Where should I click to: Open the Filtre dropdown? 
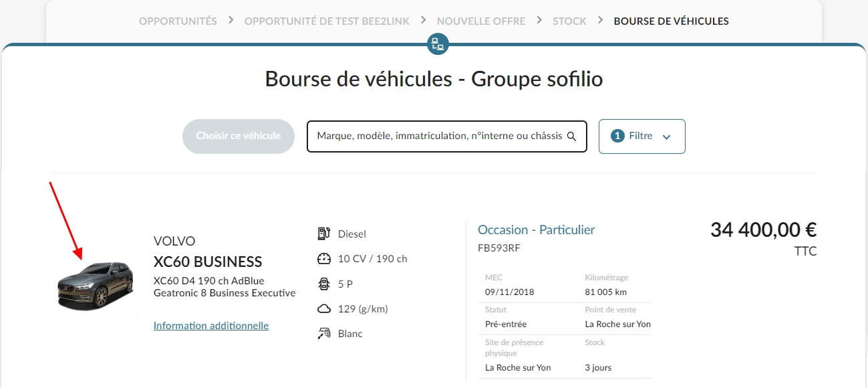coord(642,136)
